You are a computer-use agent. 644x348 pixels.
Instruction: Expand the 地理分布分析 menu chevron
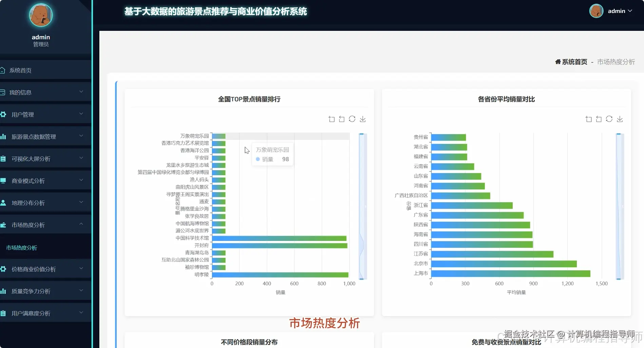point(81,202)
